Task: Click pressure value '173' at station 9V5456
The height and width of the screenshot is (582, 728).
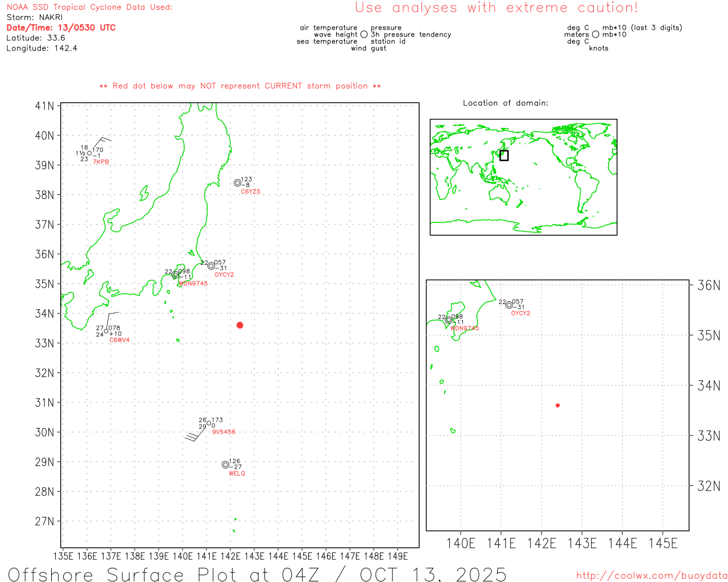Action: (217, 420)
